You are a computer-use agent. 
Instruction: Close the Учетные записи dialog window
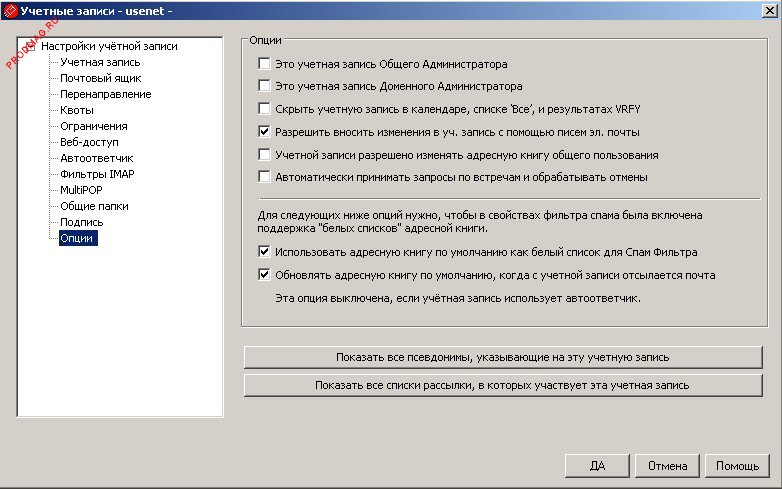(x=766, y=12)
